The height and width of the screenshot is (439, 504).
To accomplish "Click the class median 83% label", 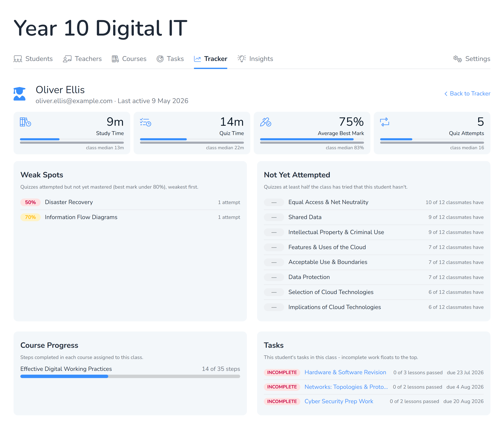I will pos(345,148).
